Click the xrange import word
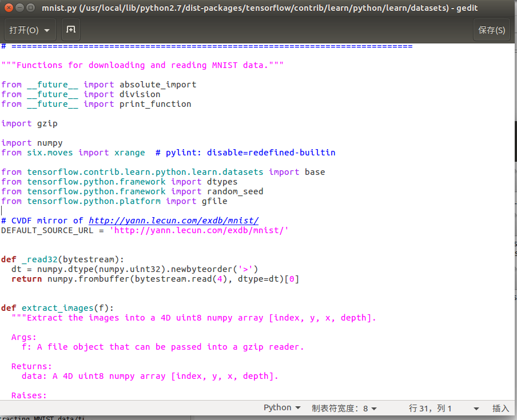Image resolution: width=517 pixels, height=420 pixels. click(x=130, y=153)
